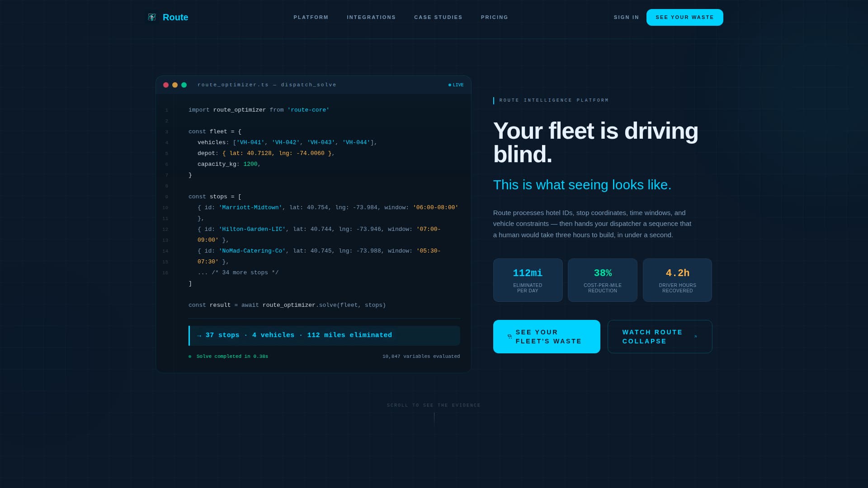Image resolution: width=868 pixels, height=488 pixels.
Task: Open the PLATFORM menu
Action: tap(311, 17)
